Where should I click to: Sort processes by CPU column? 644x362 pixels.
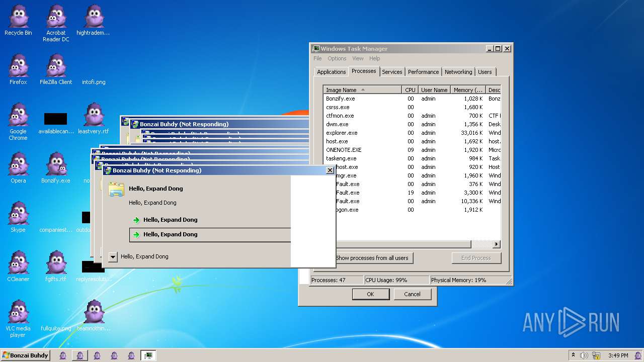coord(410,90)
